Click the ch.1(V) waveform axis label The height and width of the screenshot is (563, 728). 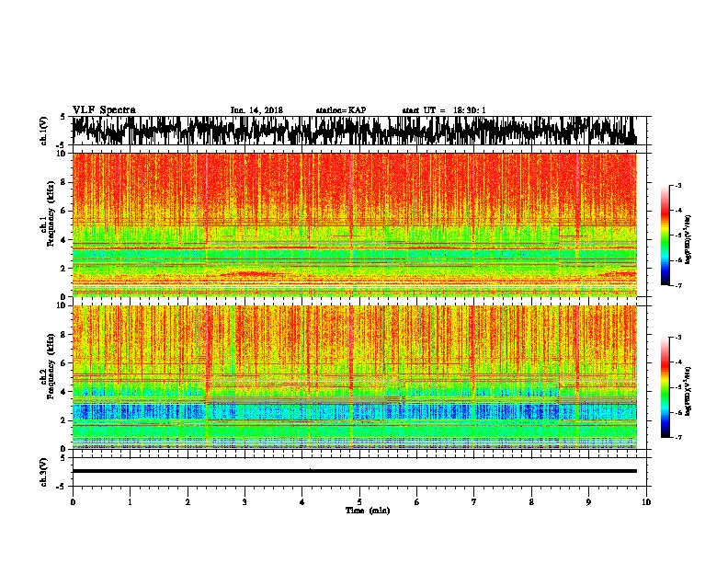click(x=44, y=131)
